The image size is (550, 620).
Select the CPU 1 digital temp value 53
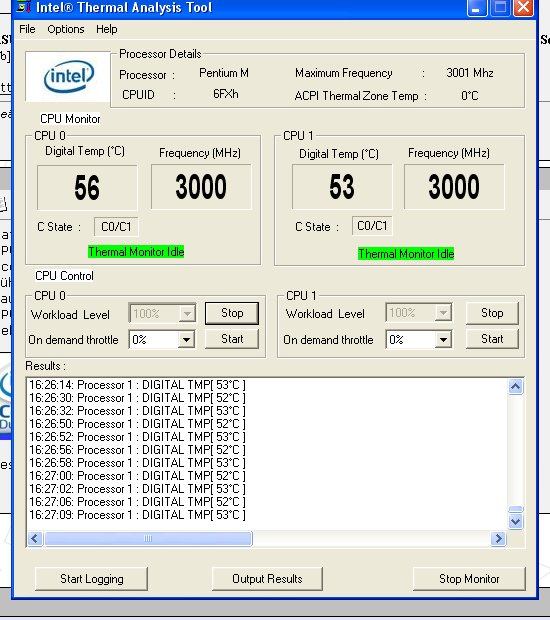(x=342, y=187)
